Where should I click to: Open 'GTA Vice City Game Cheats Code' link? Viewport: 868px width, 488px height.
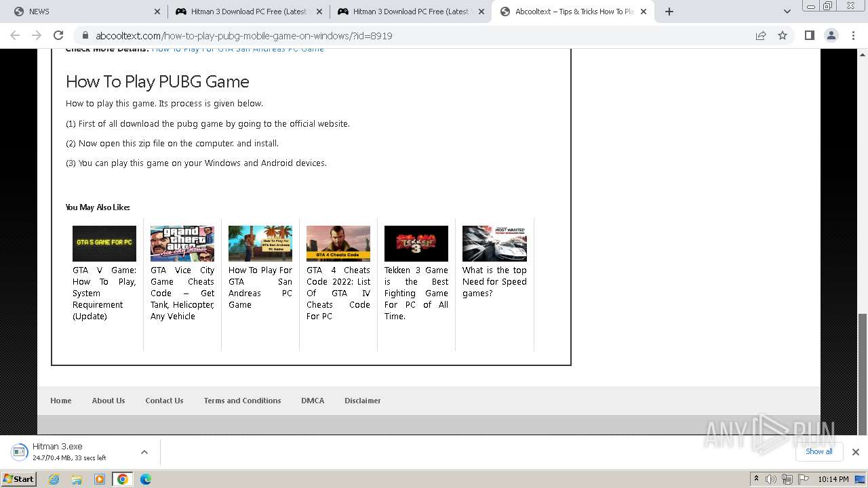tap(182, 293)
